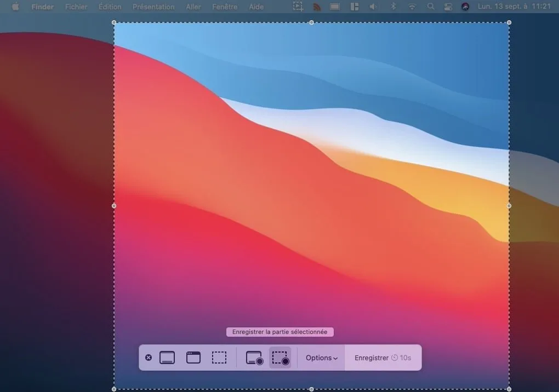Select Record Entire Screen icon
Image resolution: width=559 pixels, height=392 pixels.
(x=254, y=358)
